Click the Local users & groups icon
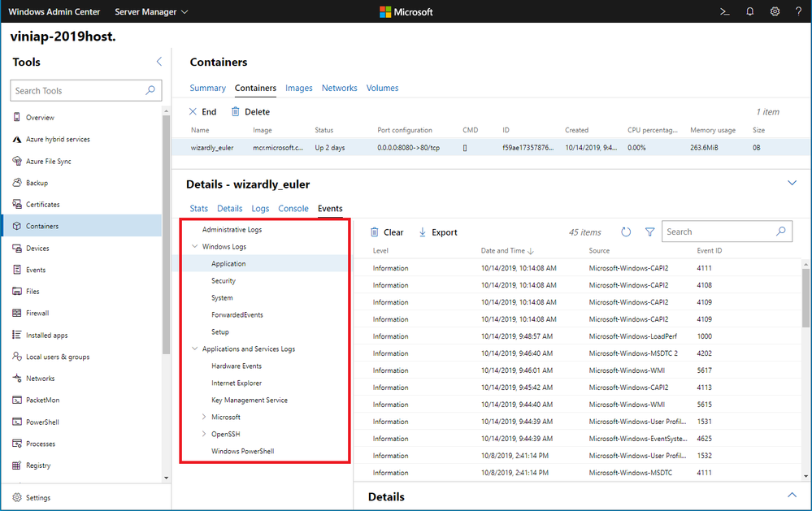The image size is (812, 511). coord(16,357)
